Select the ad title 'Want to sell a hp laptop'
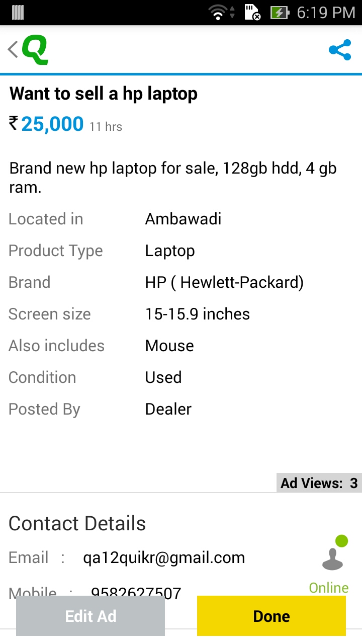This screenshot has width=362, height=644. pos(104,94)
